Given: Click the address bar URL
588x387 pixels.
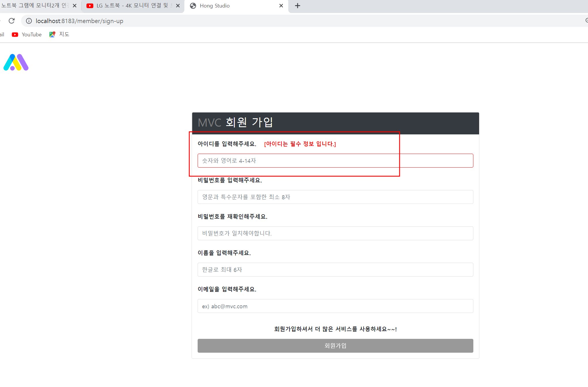Looking at the screenshot, I should point(79,21).
